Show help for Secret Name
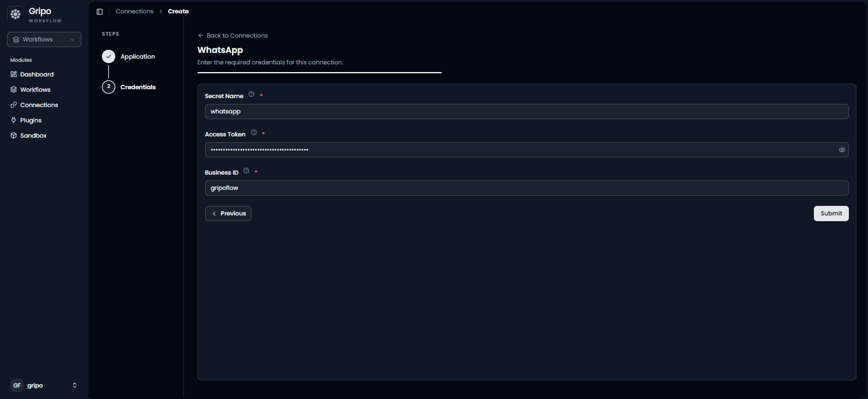 click(251, 94)
